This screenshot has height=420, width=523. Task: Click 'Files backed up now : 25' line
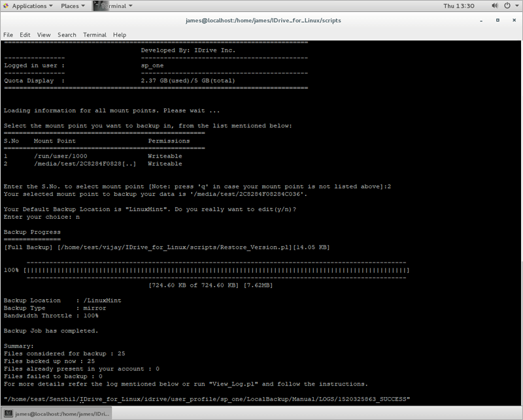pos(50,361)
